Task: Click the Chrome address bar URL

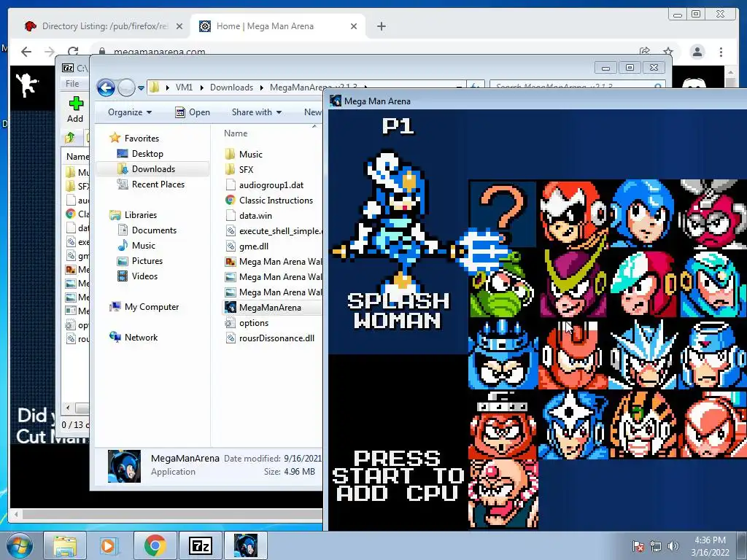Action: coord(160,52)
